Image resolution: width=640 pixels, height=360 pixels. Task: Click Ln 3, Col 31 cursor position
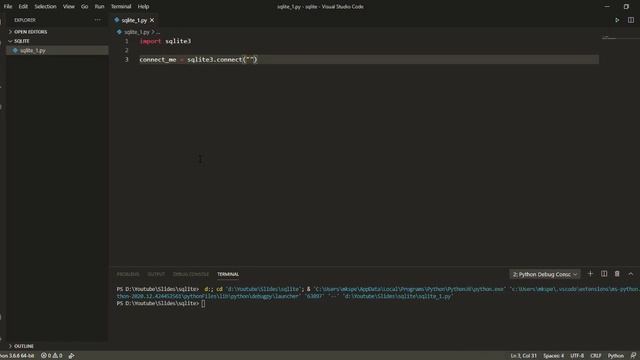pyautogui.click(x=524, y=356)
